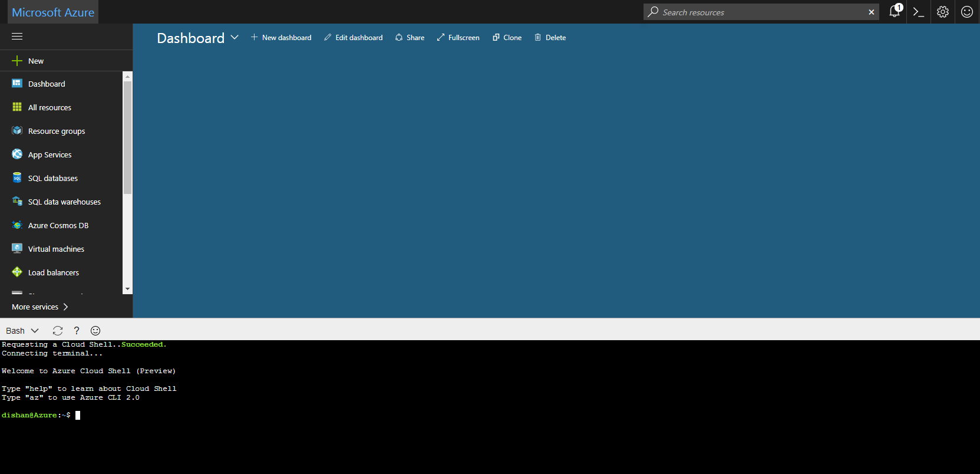Restart Cloud Shell with the refresh icon

pos(57,331)
